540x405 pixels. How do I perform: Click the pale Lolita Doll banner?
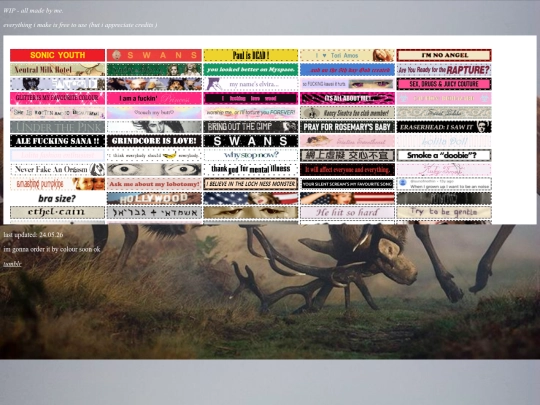(444, 141)
